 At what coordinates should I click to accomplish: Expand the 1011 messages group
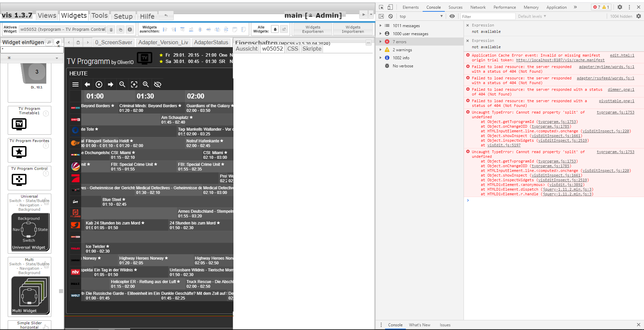(x=380, y=26)
